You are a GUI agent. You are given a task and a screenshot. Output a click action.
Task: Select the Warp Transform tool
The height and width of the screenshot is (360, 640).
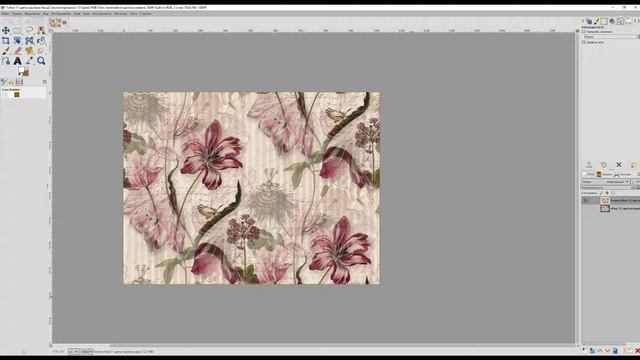click(x=29, y=41)
